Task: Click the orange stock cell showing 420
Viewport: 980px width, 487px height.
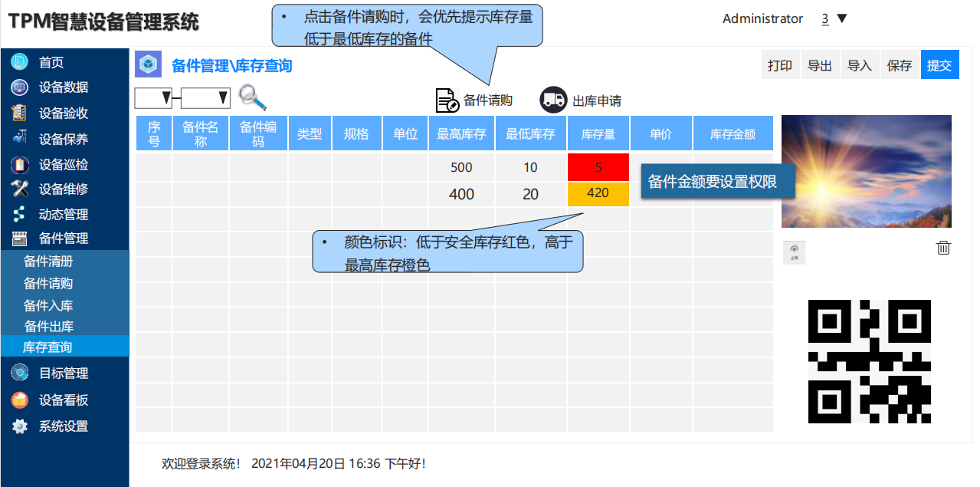Action: (598, 193)
